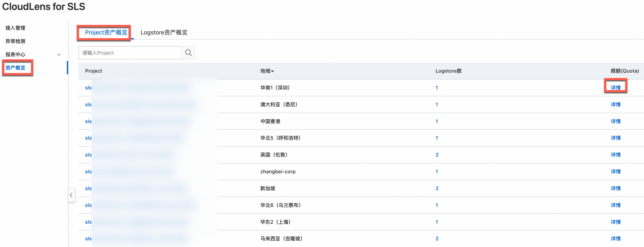Click the CloudLens for SLS title

[x=44, y=6]
